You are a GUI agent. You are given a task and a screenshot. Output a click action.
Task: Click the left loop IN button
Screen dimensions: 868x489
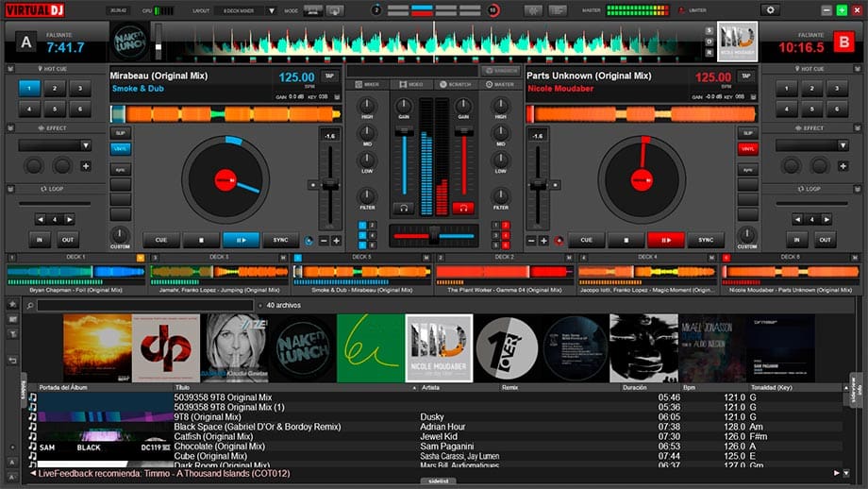point(40,240)
